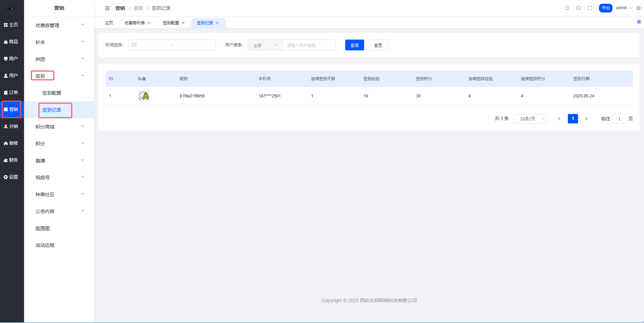Click the user avatar thumbnail in row
The image size is (644, 323).
tap(143, 96)
